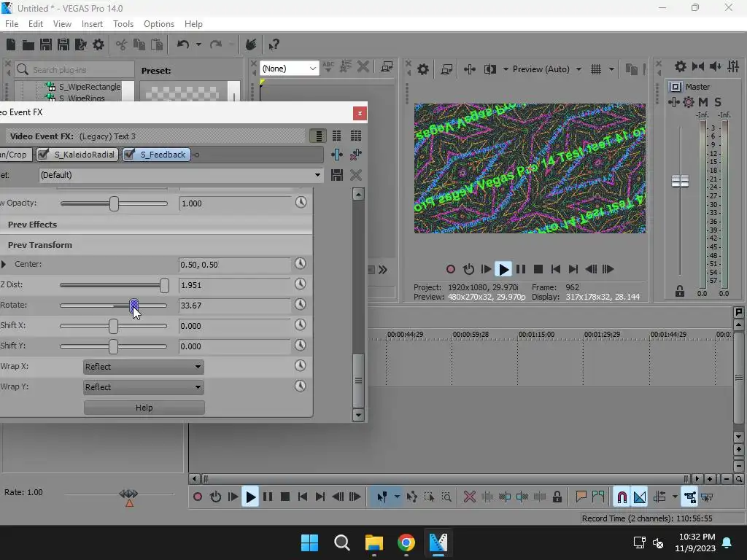The width and height of the screenshot is (747, 560).
Task: Toggle the S_Feedback effect checkbox
Action: click(128, 155)
